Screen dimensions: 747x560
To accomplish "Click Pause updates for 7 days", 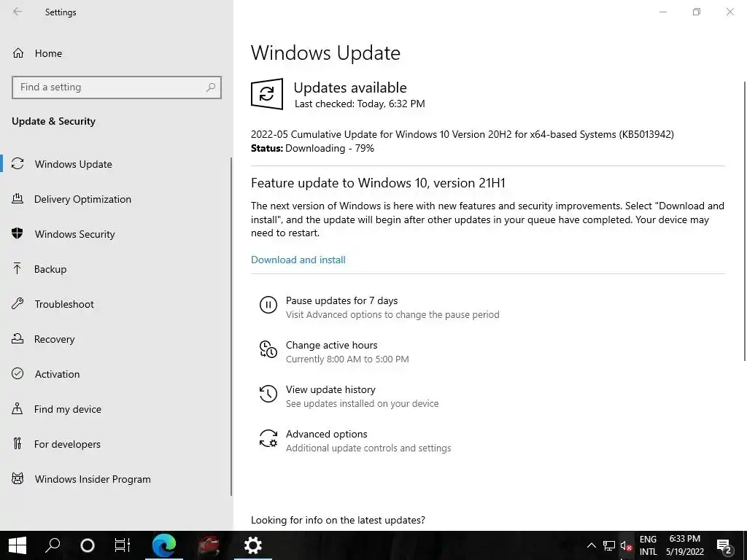I will [341, 300].
